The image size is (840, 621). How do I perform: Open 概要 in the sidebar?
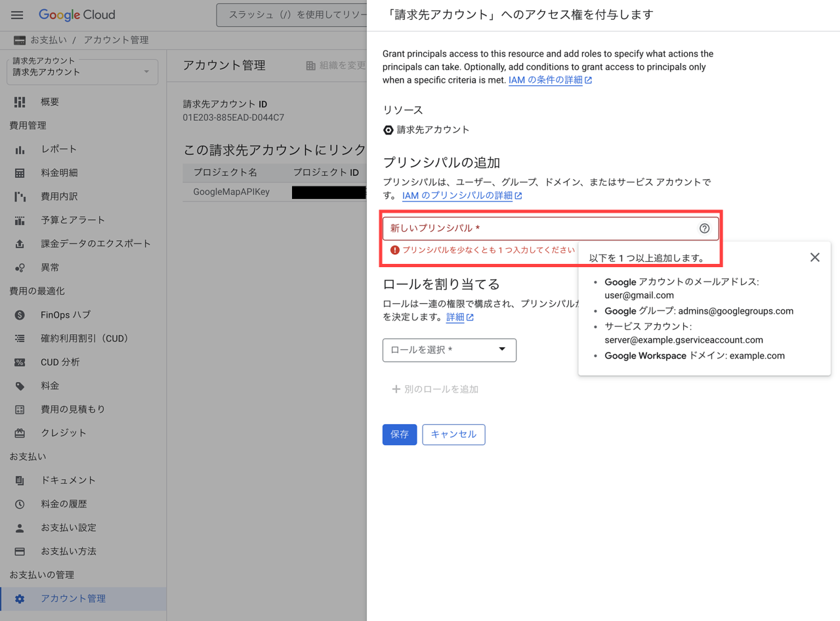83,102
